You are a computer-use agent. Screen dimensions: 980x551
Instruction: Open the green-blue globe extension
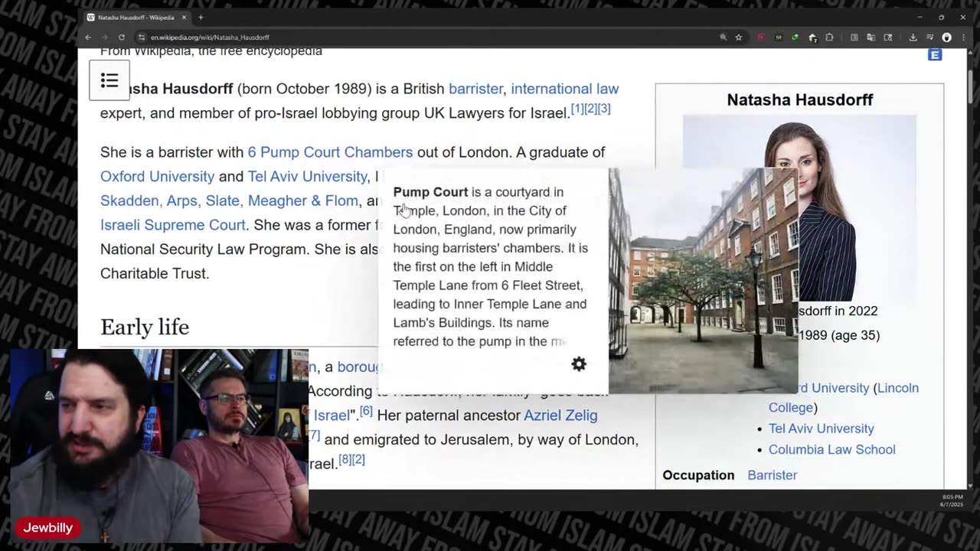click(x=795, y=37)
